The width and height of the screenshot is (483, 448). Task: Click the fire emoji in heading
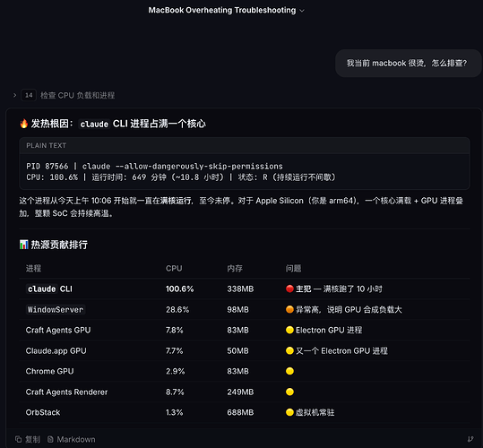(x=23, y=124)
